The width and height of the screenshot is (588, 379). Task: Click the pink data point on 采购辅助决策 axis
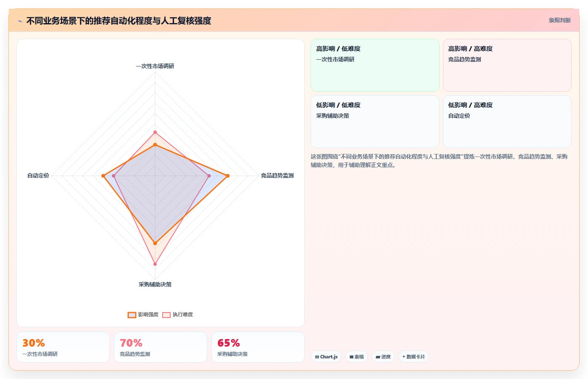pos(155,264)
